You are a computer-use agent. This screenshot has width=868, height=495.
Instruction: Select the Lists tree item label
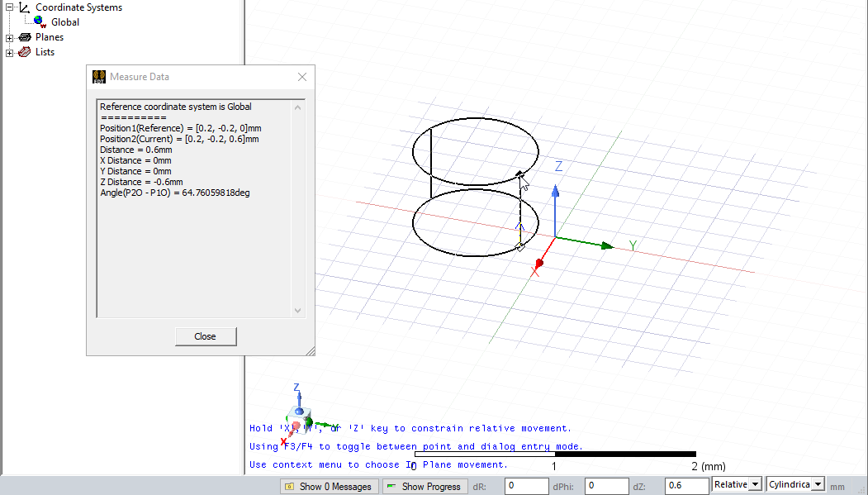(x=45, y=52)
